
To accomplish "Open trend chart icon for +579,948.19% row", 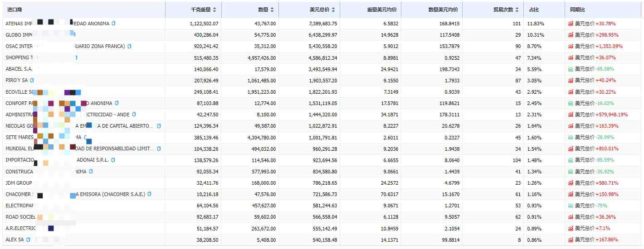I will pyautogui.click(x=571, y=115).
